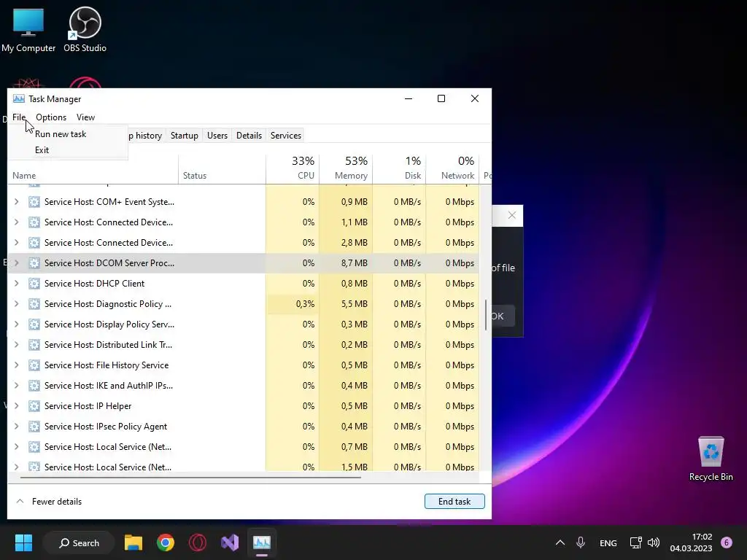Click Task Manager taskbar icon

[262, 542]
